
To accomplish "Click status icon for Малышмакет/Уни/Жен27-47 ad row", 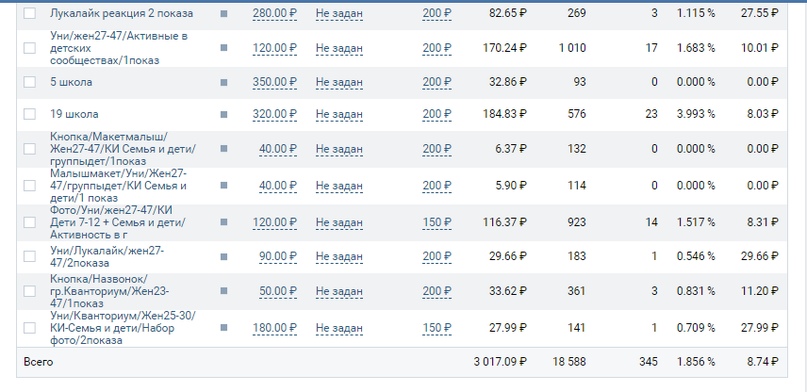I will 223,186.
